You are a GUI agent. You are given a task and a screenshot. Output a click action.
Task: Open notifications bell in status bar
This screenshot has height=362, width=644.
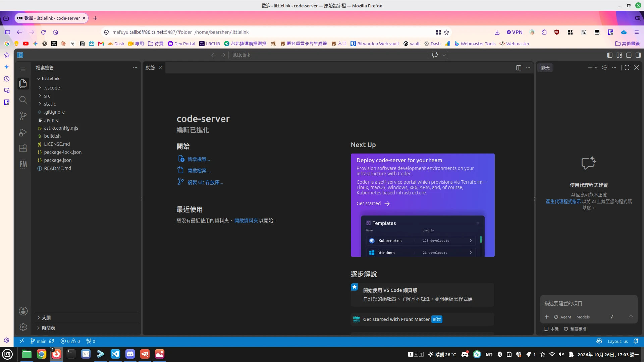(636, 341)
